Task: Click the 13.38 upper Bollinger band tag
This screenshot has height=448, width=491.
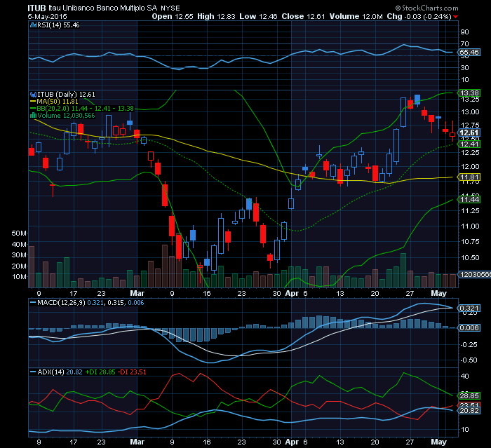Action: (x=469, y=93)
